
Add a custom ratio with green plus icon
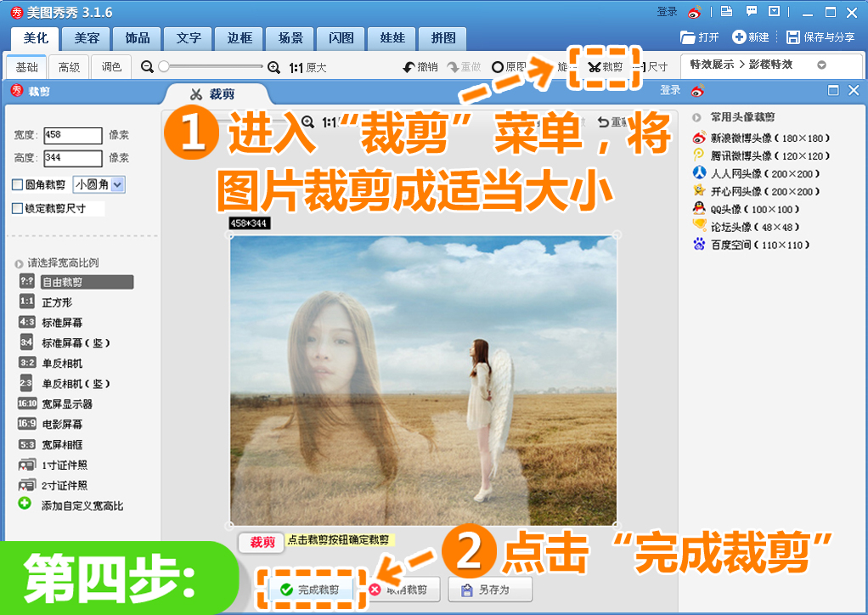(25, 505)
